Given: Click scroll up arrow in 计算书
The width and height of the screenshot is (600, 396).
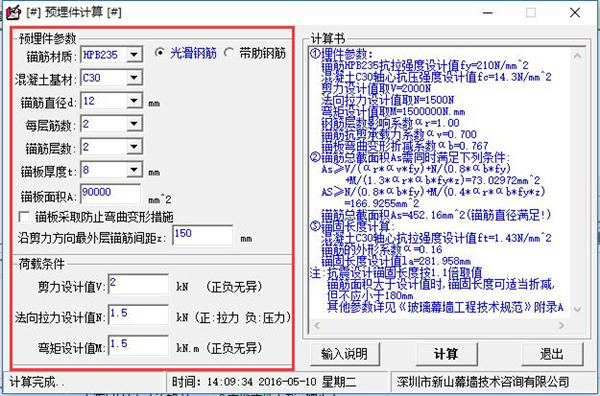Looking at the screenshot, I should pos(577,56).
